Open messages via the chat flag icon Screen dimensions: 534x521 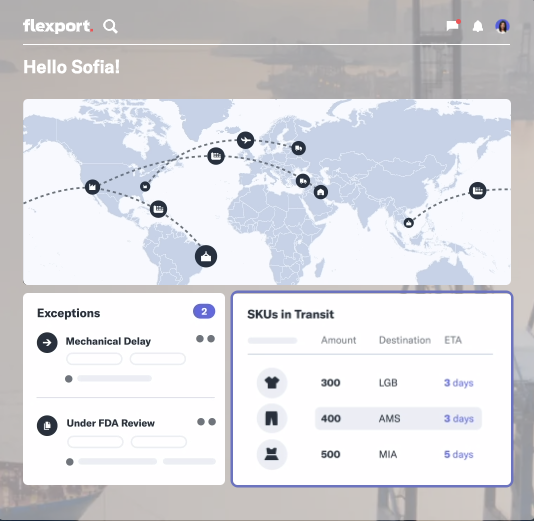[x=453, y=26]
